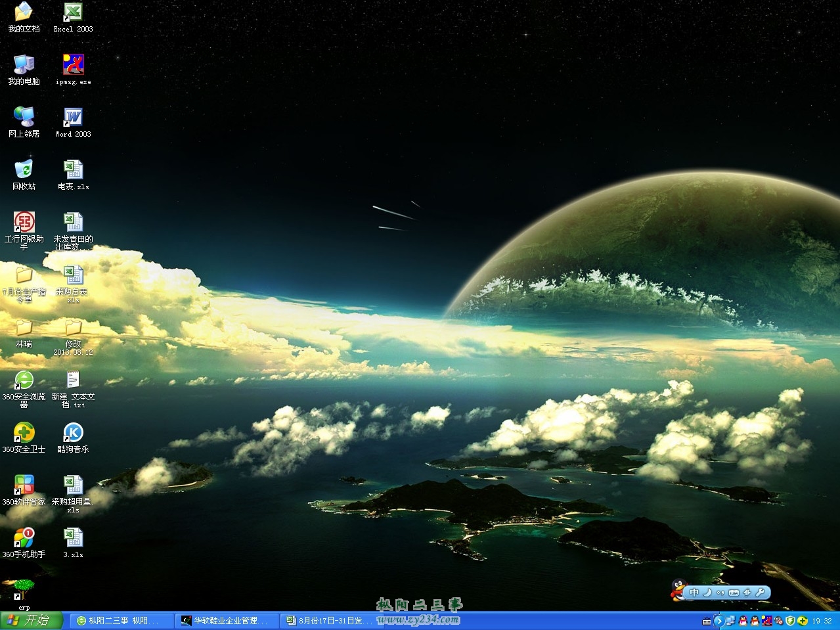Viewport: 840px width, 630px height.
Task: Open the 360 green shield tray icon
Action: pos(791,621)
